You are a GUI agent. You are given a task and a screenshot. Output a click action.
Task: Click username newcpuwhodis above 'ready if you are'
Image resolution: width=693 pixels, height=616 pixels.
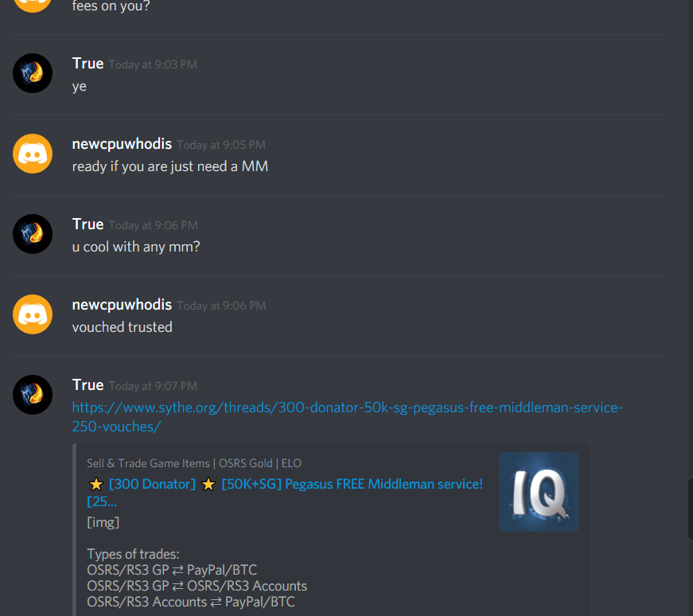tap(122, 144)
